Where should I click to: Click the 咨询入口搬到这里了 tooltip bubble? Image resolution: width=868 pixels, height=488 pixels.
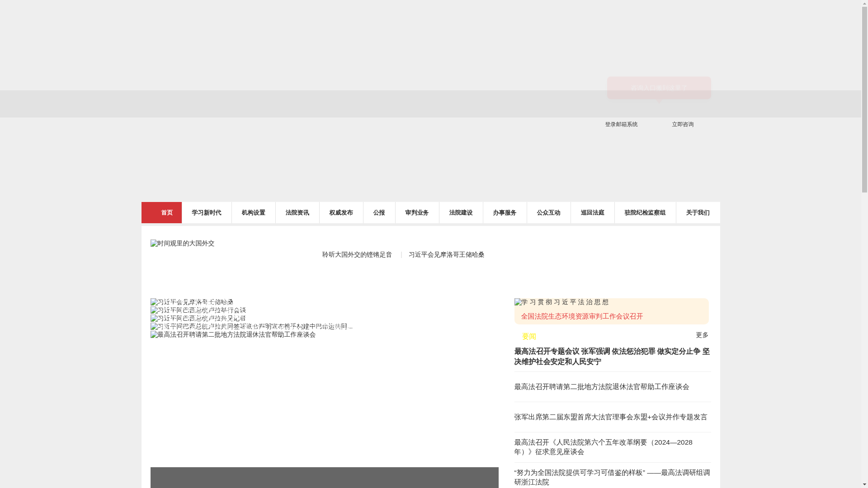click(659, 88)
